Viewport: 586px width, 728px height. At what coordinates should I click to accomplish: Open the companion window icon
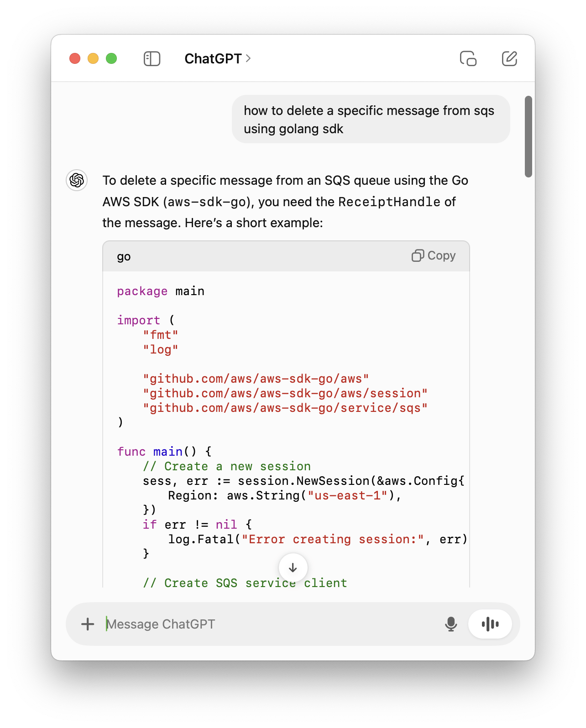tap(468, 59)
